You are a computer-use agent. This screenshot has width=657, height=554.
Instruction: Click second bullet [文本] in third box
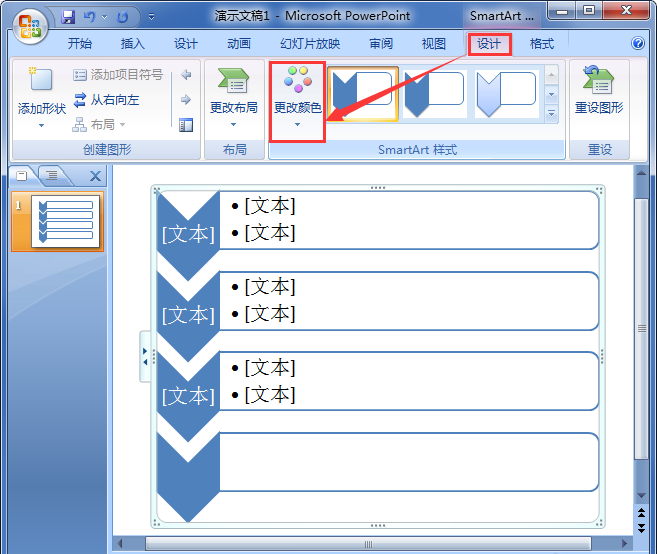click(x=270, y=395)
